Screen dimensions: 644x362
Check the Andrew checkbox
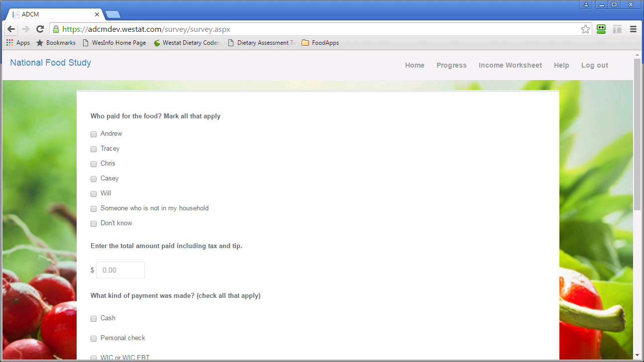click(x=94, y=134)
